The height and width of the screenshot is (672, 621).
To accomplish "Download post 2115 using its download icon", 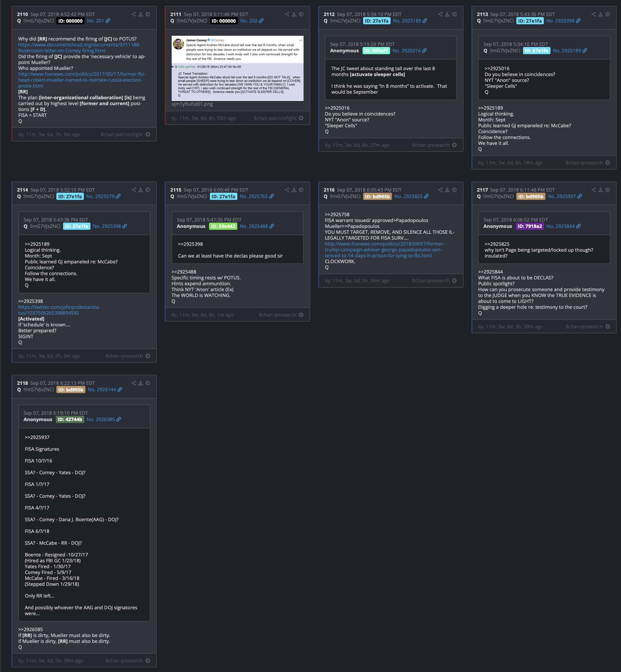I will tap(294, 190).
